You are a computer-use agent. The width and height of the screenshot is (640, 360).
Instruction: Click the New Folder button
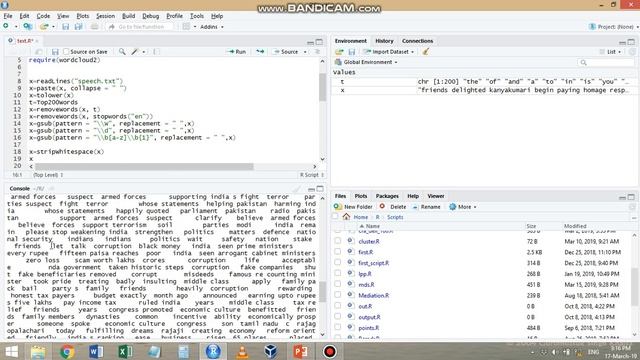point(353,207)
